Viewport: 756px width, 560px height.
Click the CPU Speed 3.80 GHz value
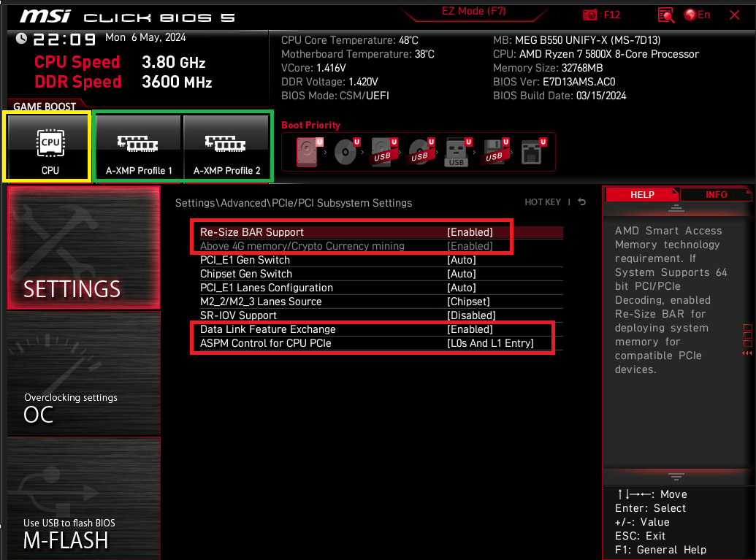tap(174, 62)
